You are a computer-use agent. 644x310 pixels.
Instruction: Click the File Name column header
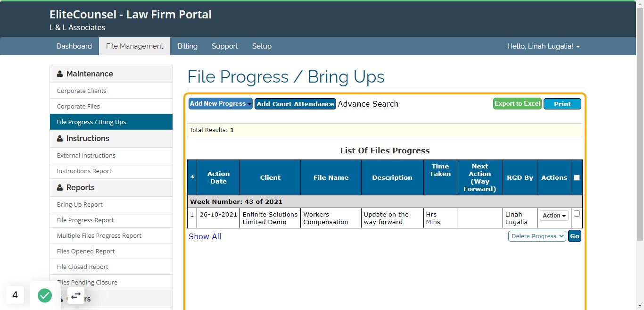[x=331, y=177]
